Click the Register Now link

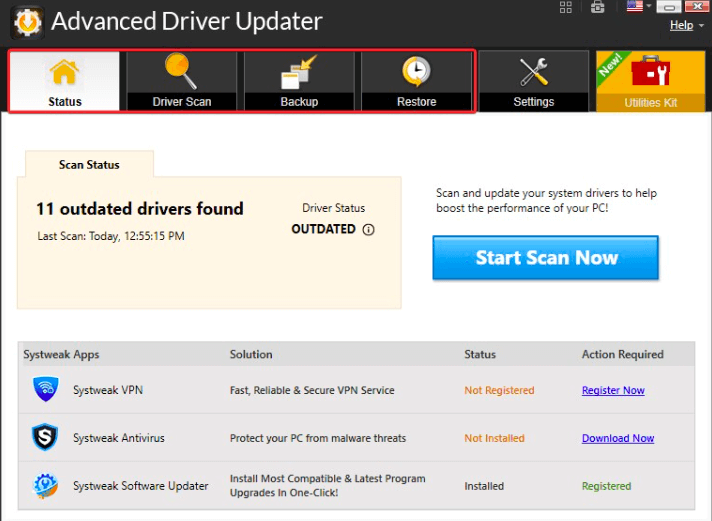[x=613, y=390]
